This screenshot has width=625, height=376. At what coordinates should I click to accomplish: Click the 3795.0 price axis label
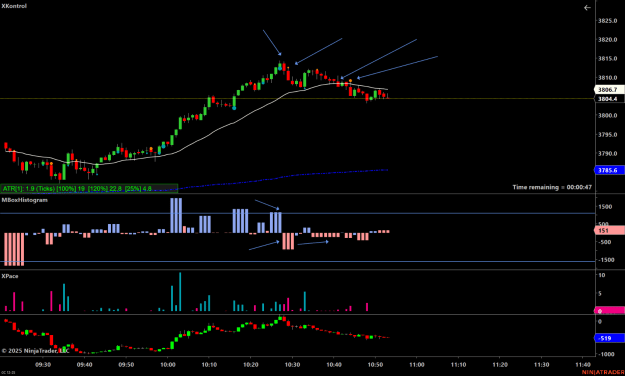coord(607,135)
